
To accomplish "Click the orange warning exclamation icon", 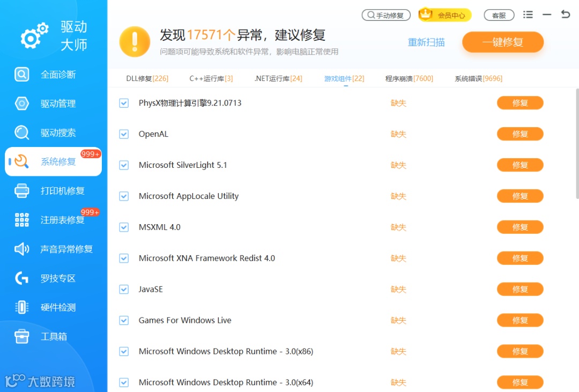I will tap(135, 42).
